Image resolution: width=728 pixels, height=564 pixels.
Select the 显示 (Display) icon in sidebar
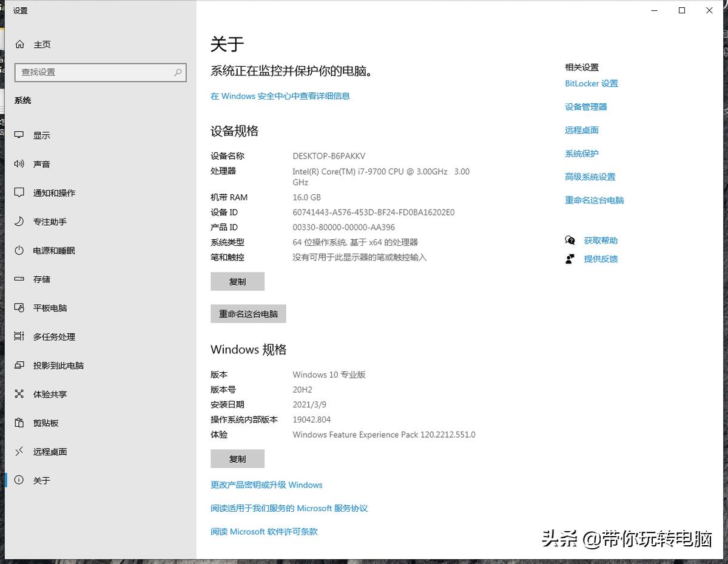click(x=18, y=135)
